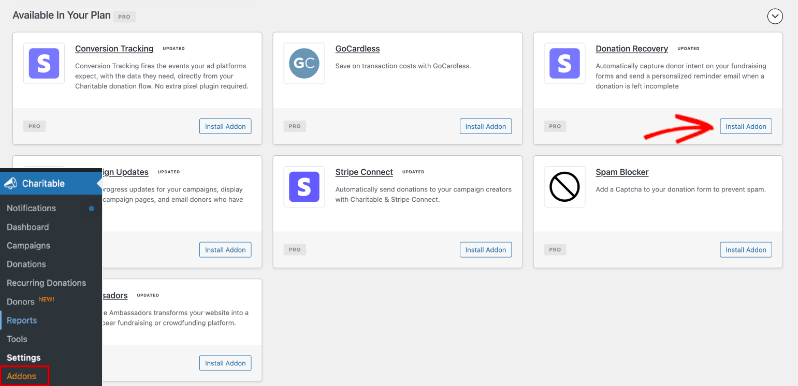Open the Donation Recovery title link
Screen dimensions: 798x386
coord(632,49)
